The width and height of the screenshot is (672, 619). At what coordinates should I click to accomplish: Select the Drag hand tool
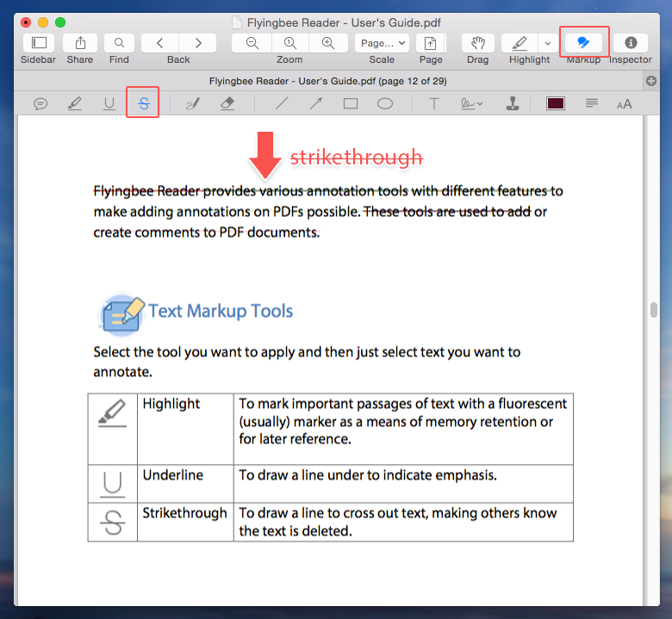pos(478,43)
